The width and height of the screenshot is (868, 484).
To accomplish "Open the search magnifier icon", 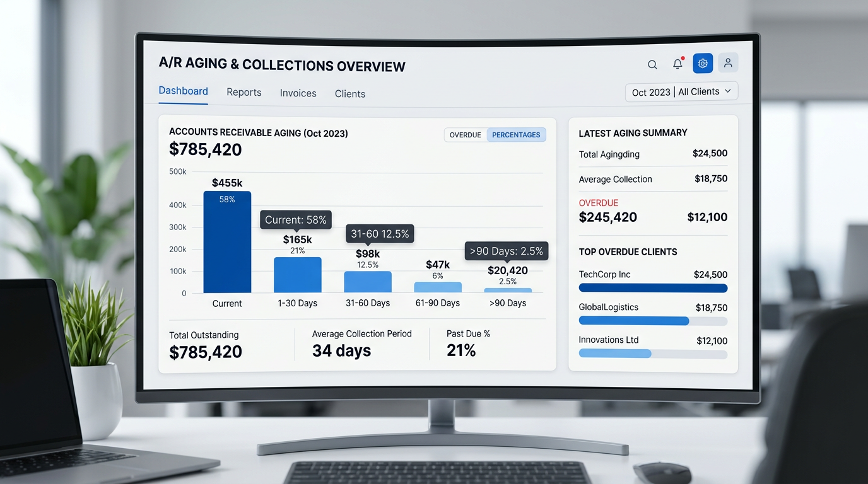I will click(652, 64).
